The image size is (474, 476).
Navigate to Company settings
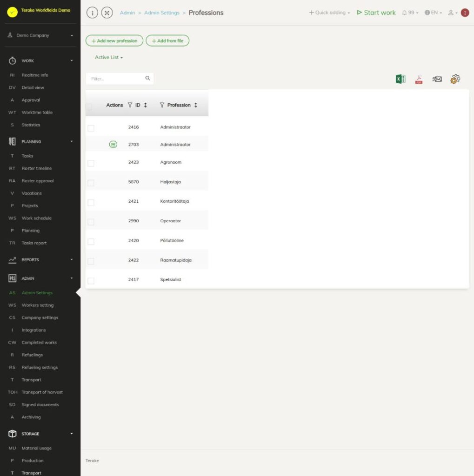[x=40, y=317]
